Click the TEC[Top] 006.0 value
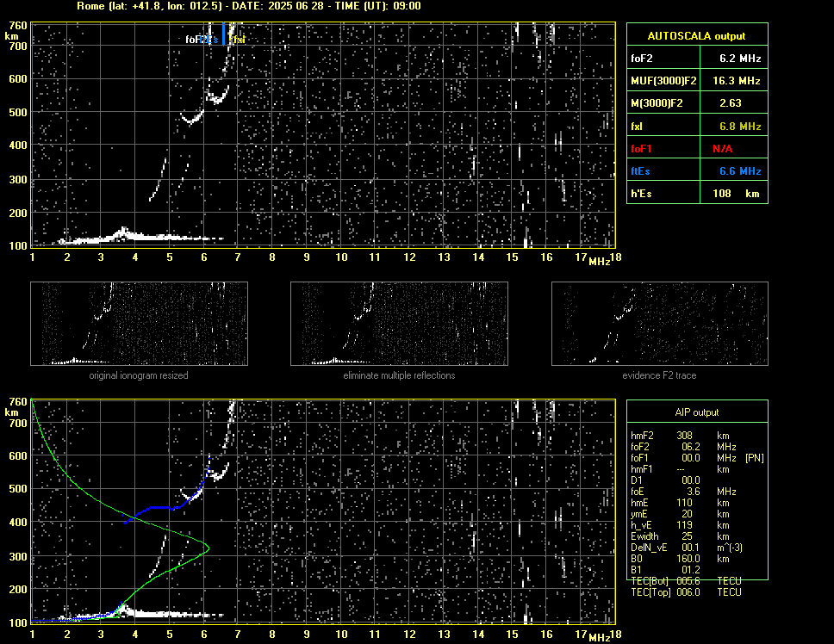Viewport: 834px width, 644px height. click(688, 592)
